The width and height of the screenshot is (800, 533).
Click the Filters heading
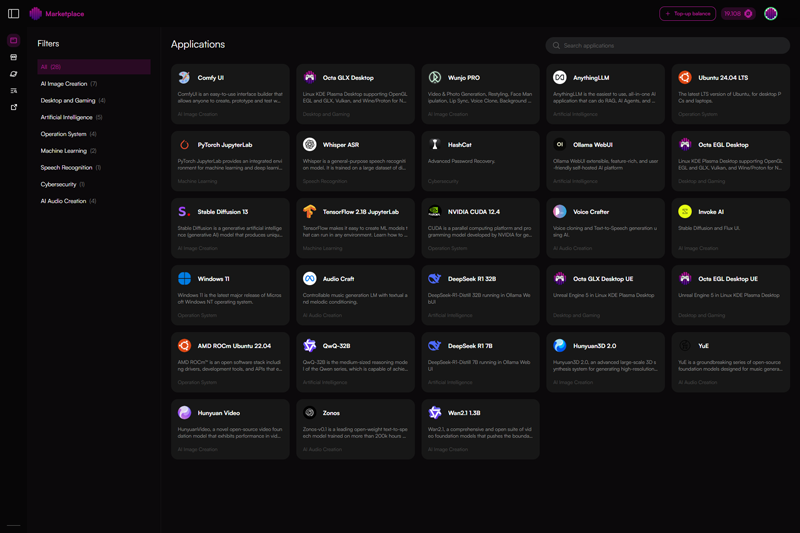(x=48, y=43)
